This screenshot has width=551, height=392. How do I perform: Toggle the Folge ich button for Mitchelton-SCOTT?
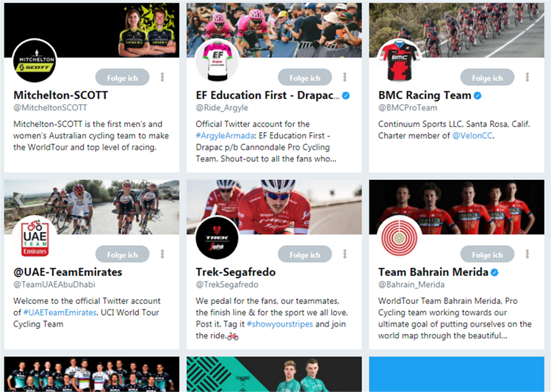[x=122, y=77]
